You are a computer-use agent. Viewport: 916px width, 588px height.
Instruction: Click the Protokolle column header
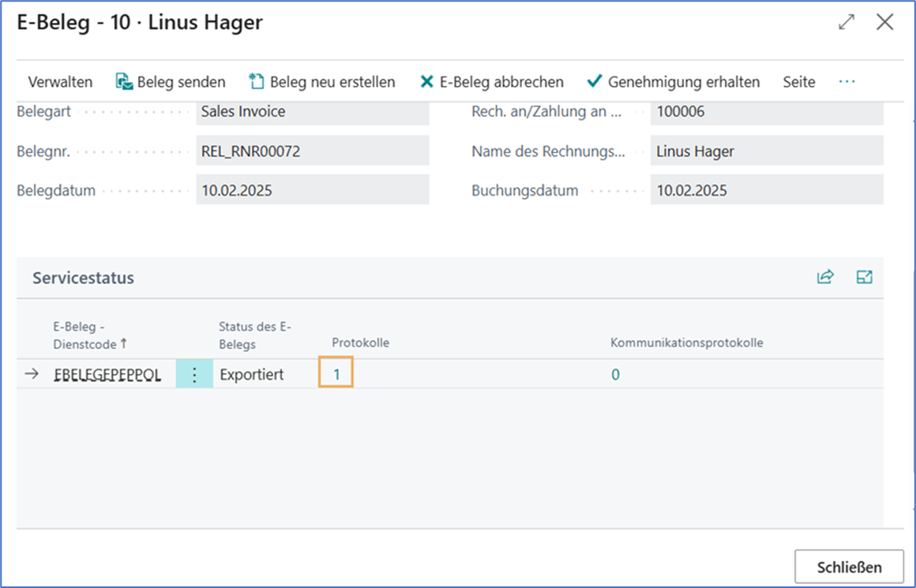[360, 343]
